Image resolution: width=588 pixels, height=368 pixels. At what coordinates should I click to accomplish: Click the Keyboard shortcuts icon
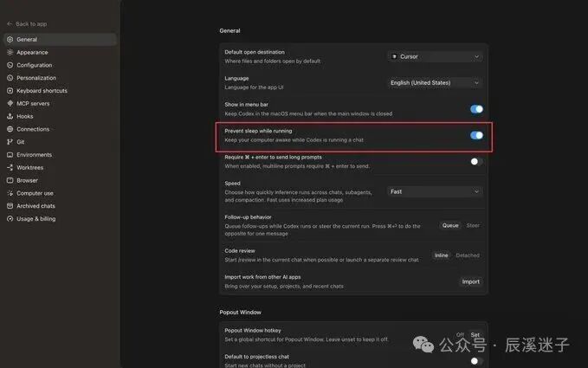pyautogui.click(x=10, y=90)
